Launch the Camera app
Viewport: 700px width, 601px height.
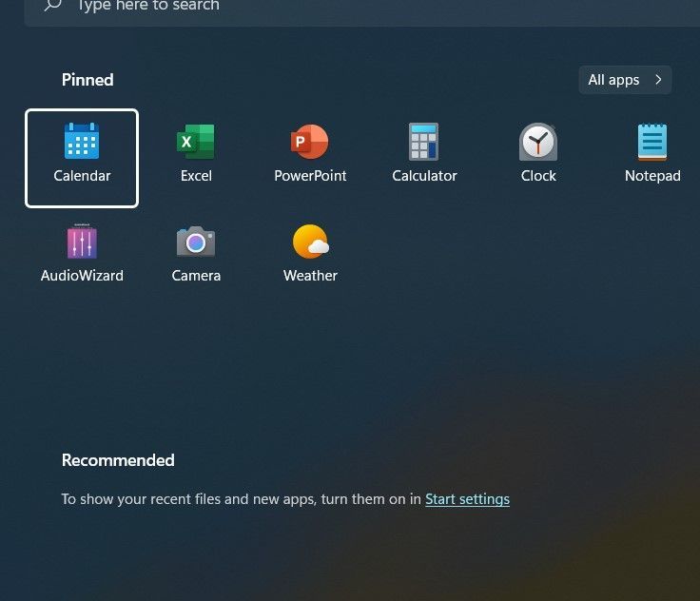coord(196,253)
